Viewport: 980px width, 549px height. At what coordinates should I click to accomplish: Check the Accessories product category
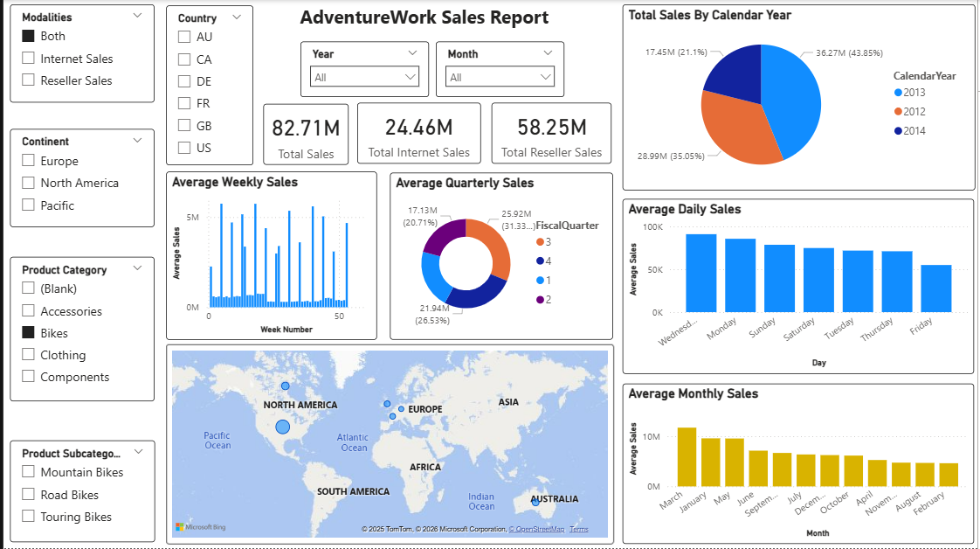click(x=28, y=310)
